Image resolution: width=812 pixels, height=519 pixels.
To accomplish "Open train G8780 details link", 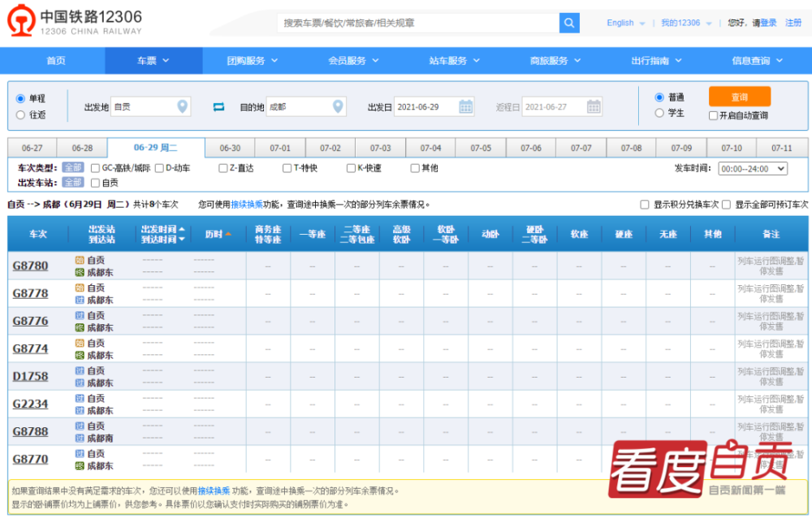I will point(31,266).
